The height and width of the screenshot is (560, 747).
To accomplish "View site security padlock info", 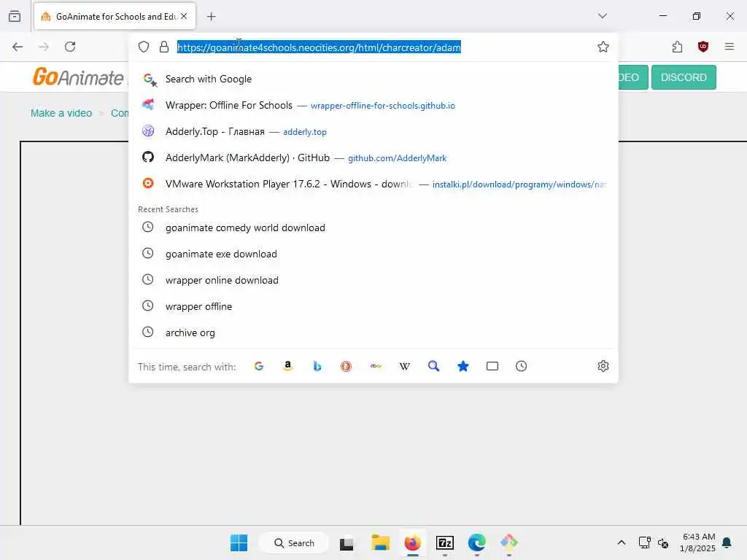I will 164,47.
